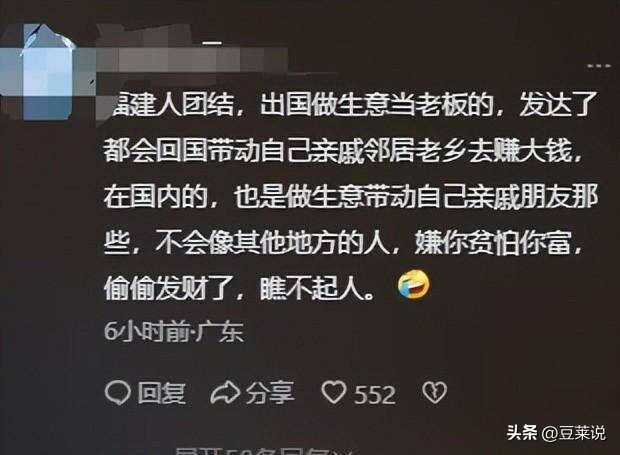Click the speech bubble reply icon
This screenshot has height=455, width=620.
118,393
